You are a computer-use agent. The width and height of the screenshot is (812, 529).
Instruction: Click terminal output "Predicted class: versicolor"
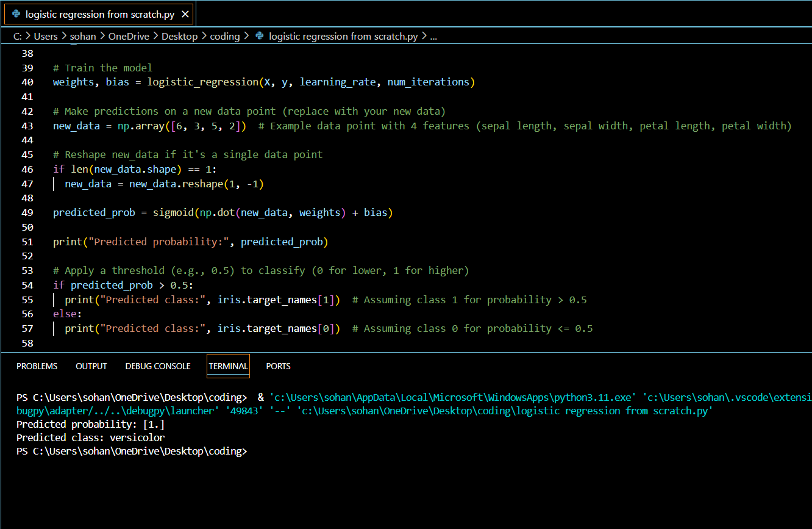(x=91, y=437)
